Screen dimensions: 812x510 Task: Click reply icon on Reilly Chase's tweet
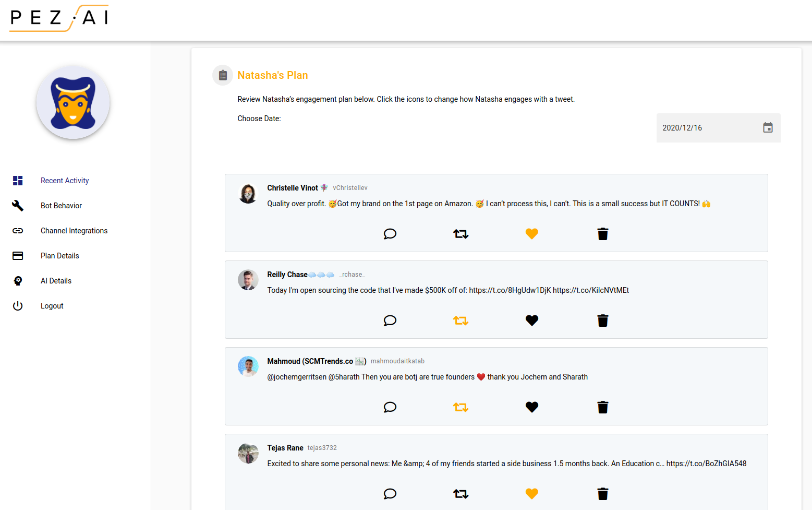click(x=390, y=321)
